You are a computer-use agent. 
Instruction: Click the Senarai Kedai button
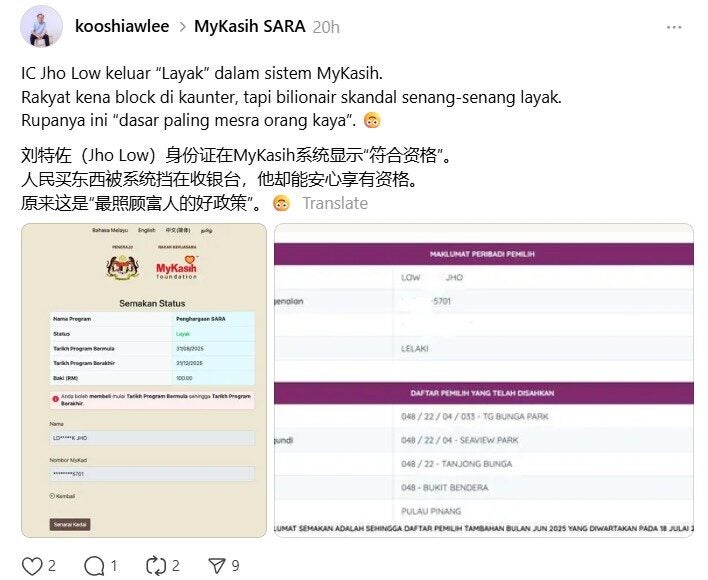coord(70,524)
